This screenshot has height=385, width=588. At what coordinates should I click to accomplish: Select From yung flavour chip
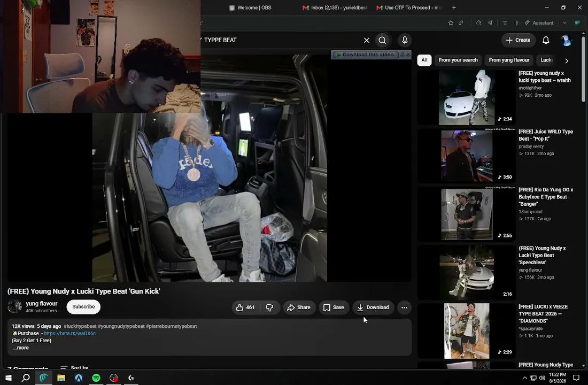(x=509, y=60)
